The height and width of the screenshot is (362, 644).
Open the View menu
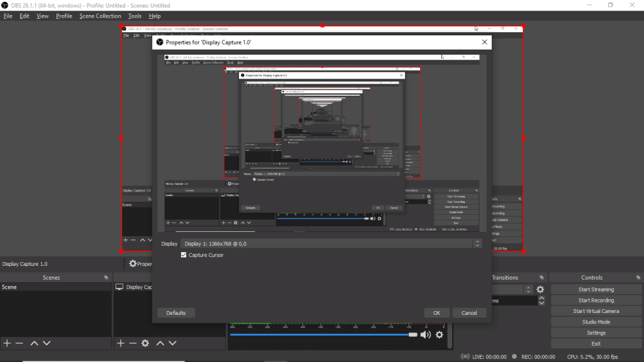[x=42, y=16]
